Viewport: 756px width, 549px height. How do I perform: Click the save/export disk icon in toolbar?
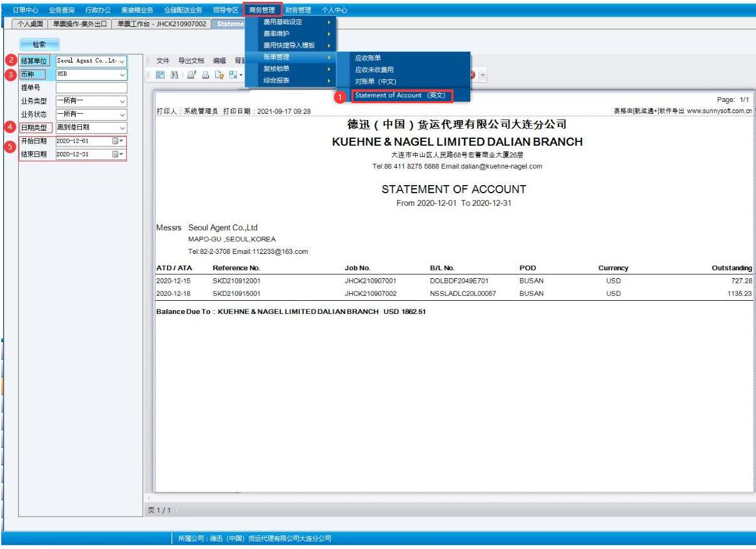233,75
